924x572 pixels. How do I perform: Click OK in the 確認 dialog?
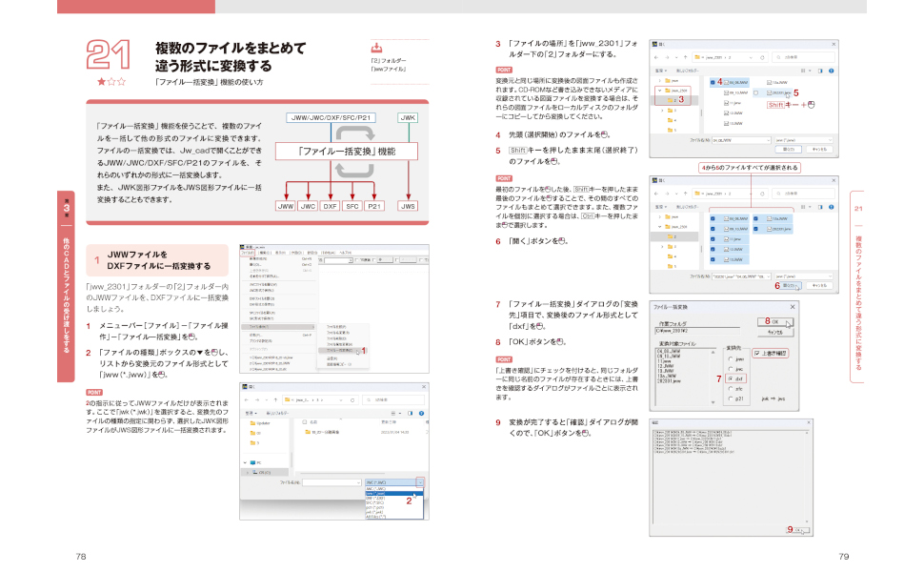point(799,530)
